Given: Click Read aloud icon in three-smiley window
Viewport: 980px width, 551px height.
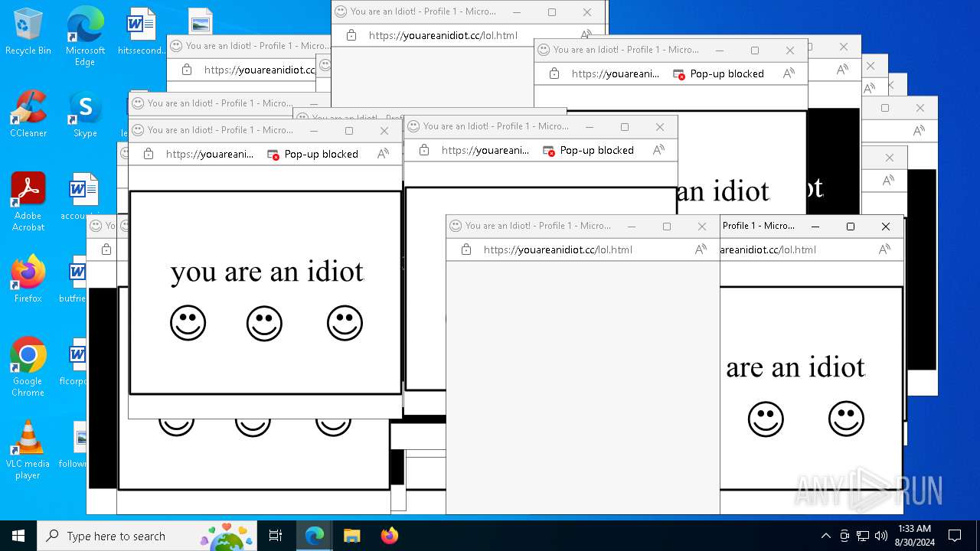Looking at the screenshot, I should point(383,154).
